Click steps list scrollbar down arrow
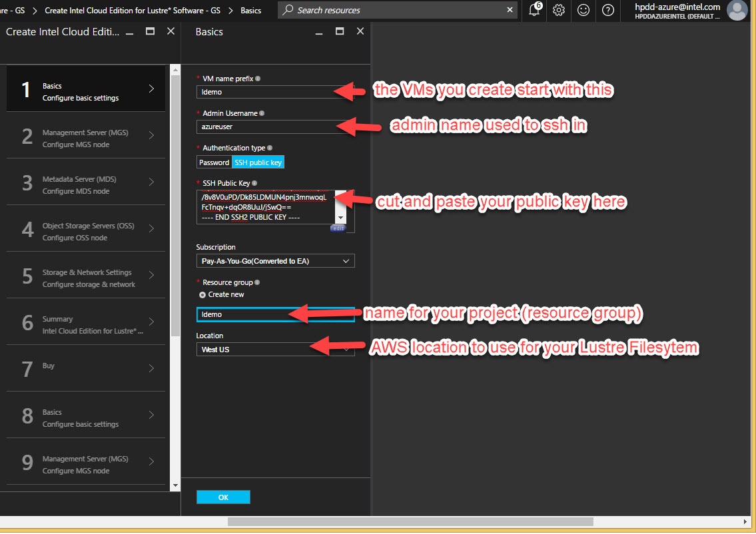The width and height of the screenshot is (756, 534). pyautogui.click(x=175, y=486)
